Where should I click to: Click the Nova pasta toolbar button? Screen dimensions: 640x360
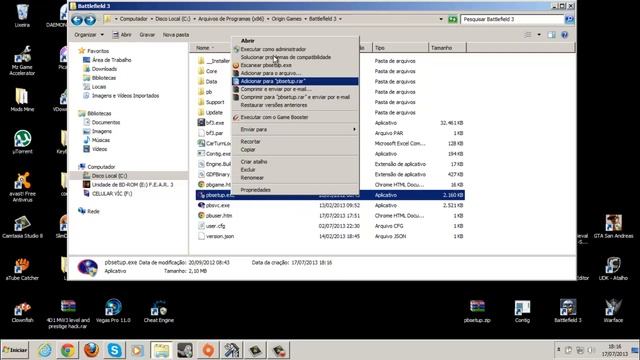tap(176, 35)
